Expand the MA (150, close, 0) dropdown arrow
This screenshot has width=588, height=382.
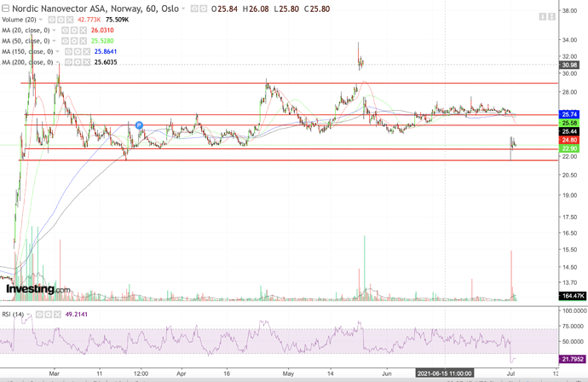click(x=58, y=51)
